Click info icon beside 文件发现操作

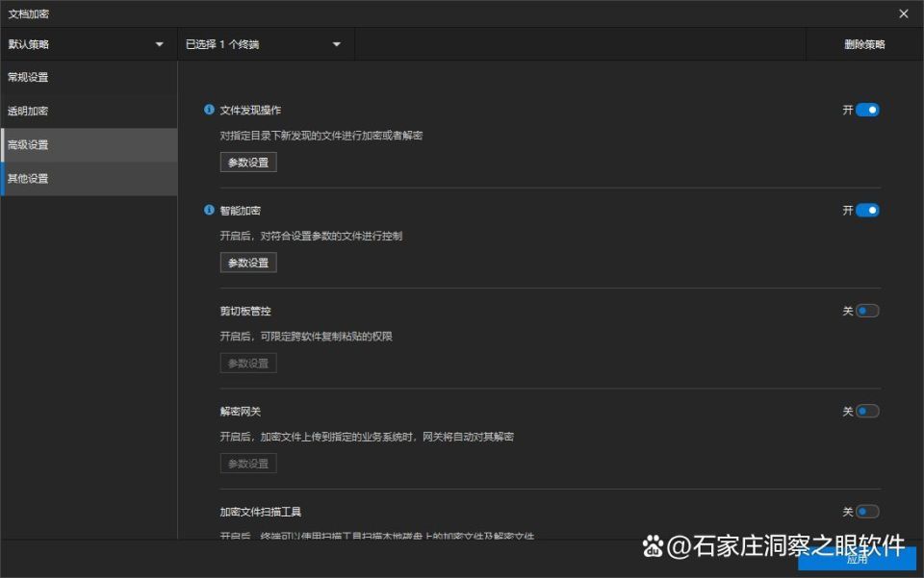coord(209,110)
